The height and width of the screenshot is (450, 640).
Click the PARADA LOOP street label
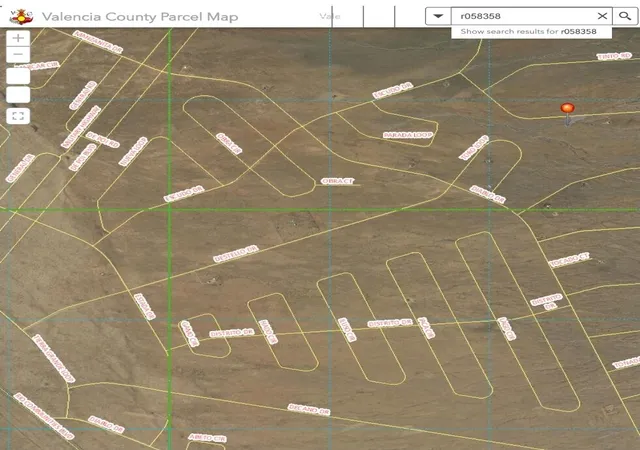[x=407, y=135]
